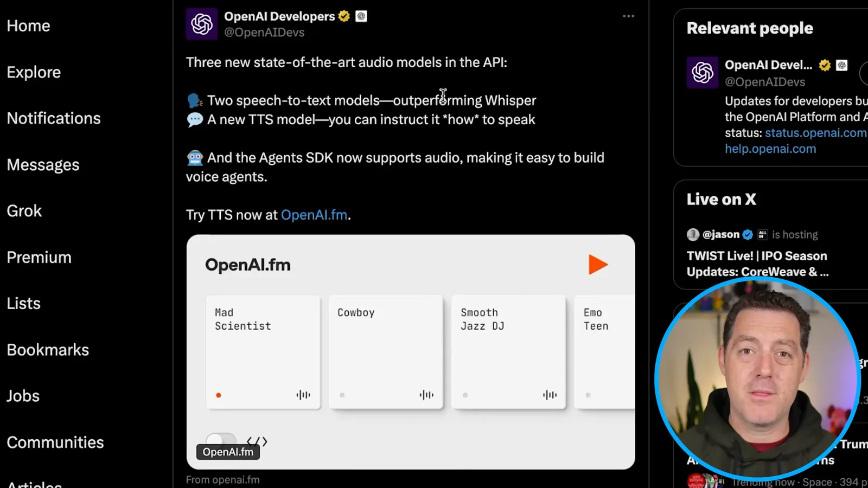Open the Home page in sidebar
Screen dimensions: 868x488
point(28,26)
